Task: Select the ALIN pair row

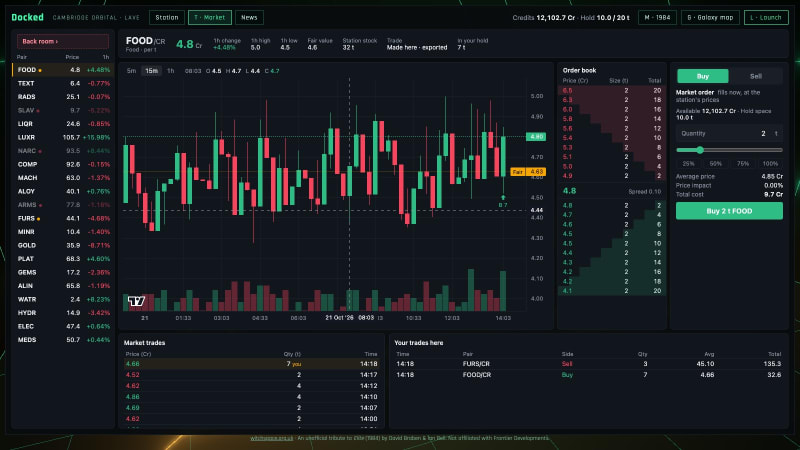Action: [x=62, y=286]
